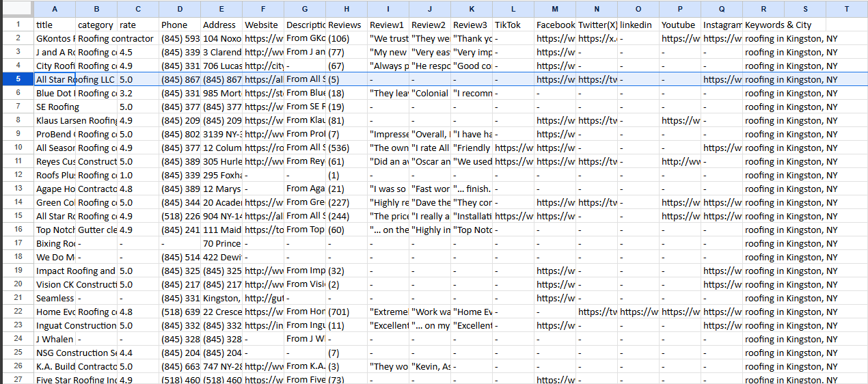Select the 'Klaus Larsen Roofing' title cell
Screen dimensions: 868x384
coord(55,120)
